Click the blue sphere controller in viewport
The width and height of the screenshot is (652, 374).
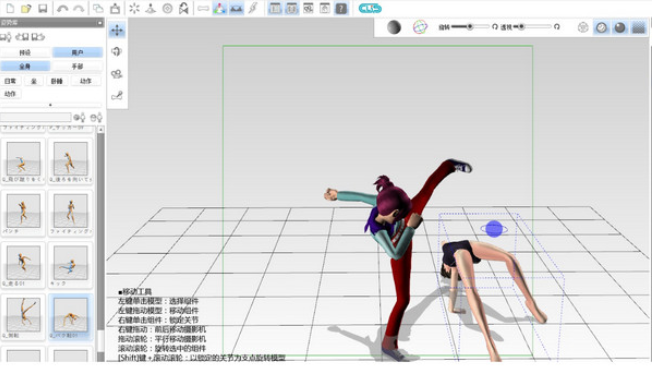[x=494, y=229]
